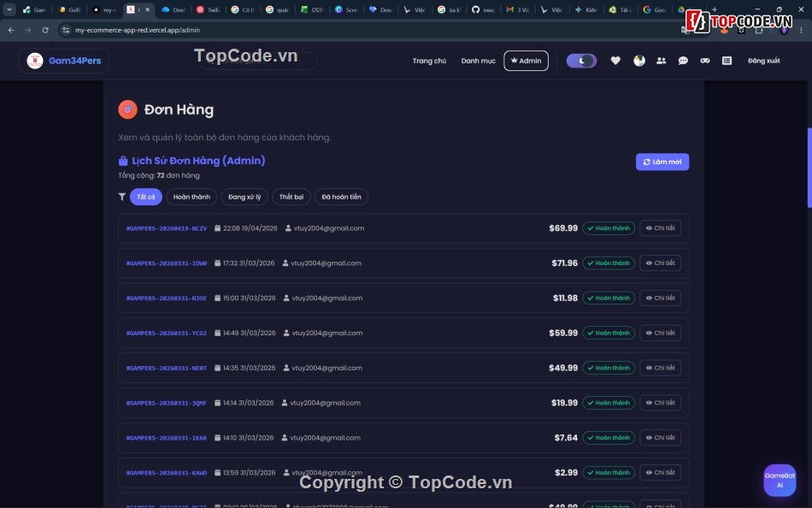Click the user icon in the IOW0 order row
Image resolution: width=812 pixels, height=508 pixels.
(285, 263)
